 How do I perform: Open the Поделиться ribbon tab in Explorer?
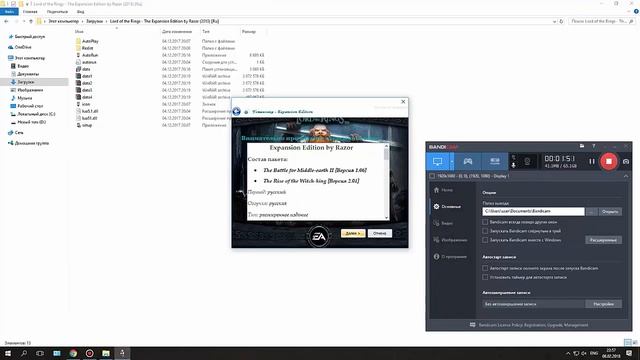pos(57,12)
